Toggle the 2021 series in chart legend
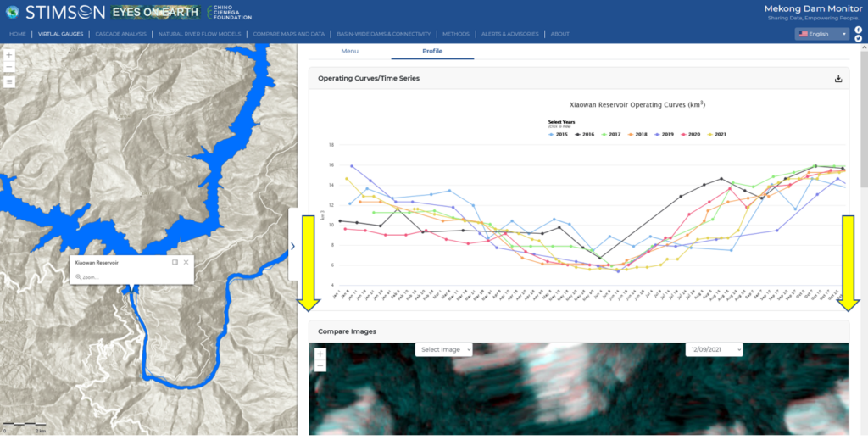This screenshot has height=440, width=868. pyautogui.click(x=717, y=134)
